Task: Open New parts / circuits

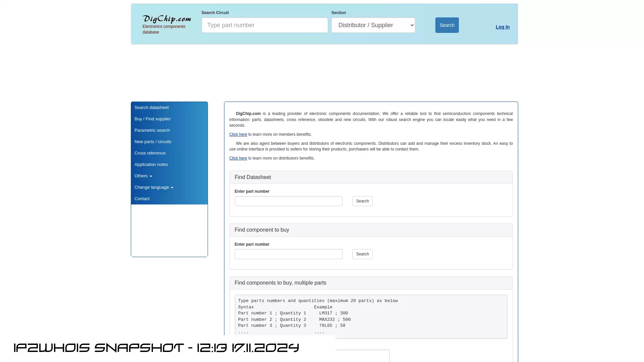Action: (x=169, y=142)
